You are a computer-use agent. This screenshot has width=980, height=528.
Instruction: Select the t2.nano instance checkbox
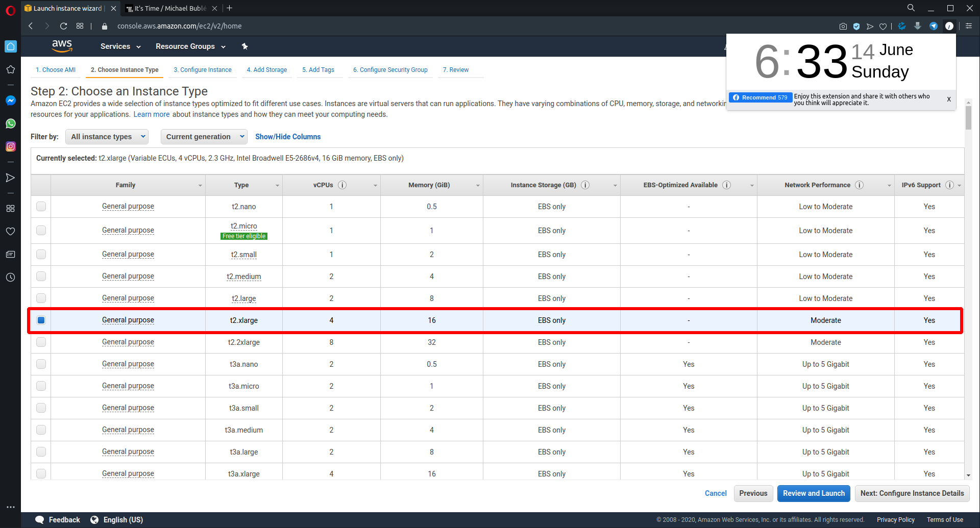click(x=41, y=207)
